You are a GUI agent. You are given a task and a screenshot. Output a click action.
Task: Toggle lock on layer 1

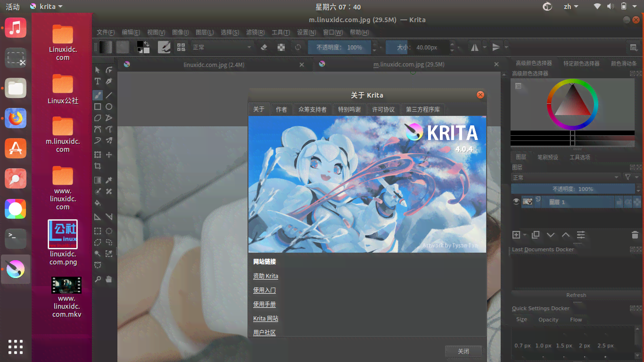619,202
